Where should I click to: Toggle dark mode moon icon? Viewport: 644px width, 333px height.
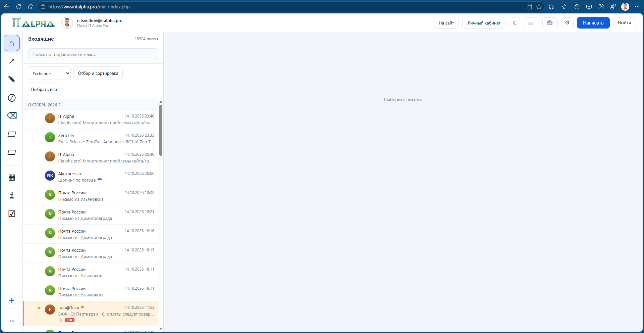[x=515, y=23]
